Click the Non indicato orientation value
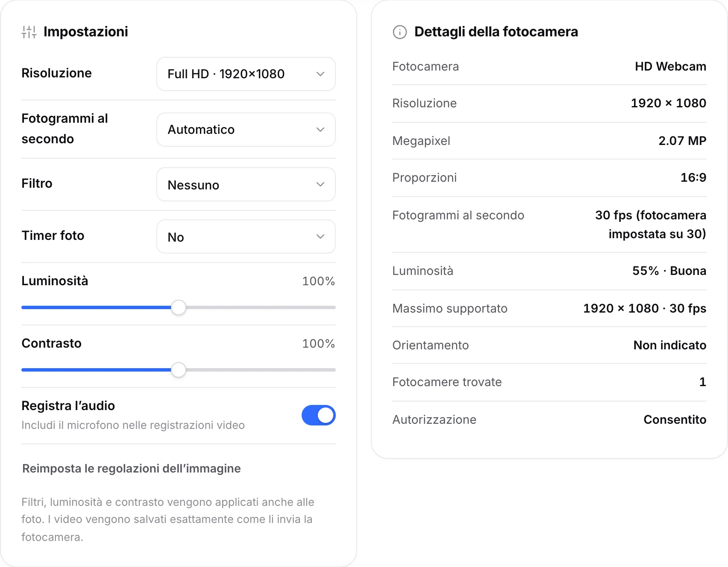 (669, 345)
